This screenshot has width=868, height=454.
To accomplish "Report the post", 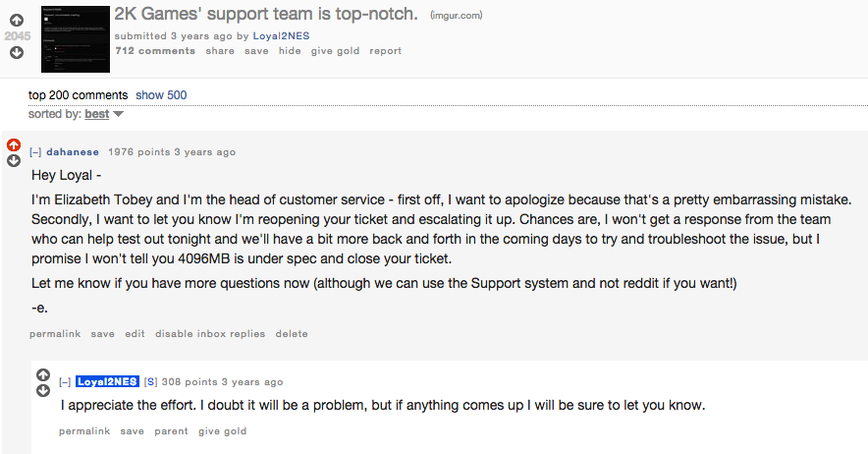I will click(x=385, y=51).
